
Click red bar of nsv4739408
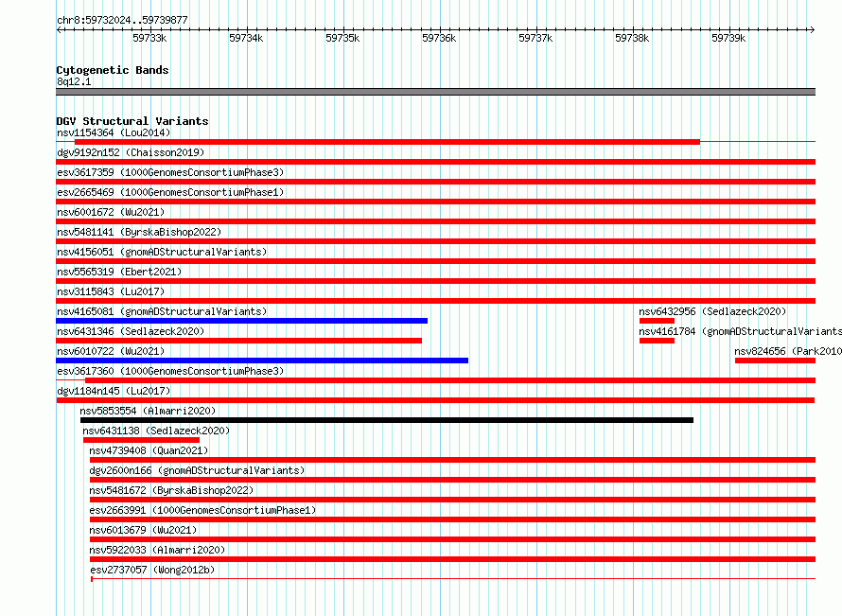click(452, 460)
